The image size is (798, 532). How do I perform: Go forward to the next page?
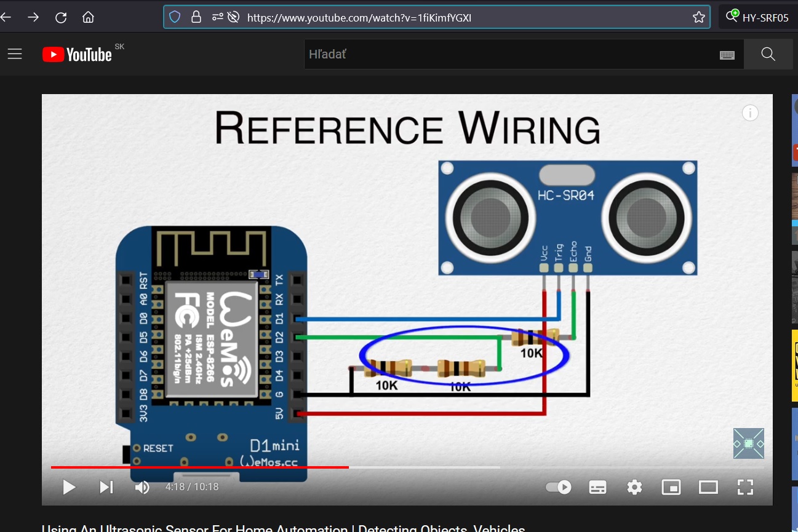point(33,17)
